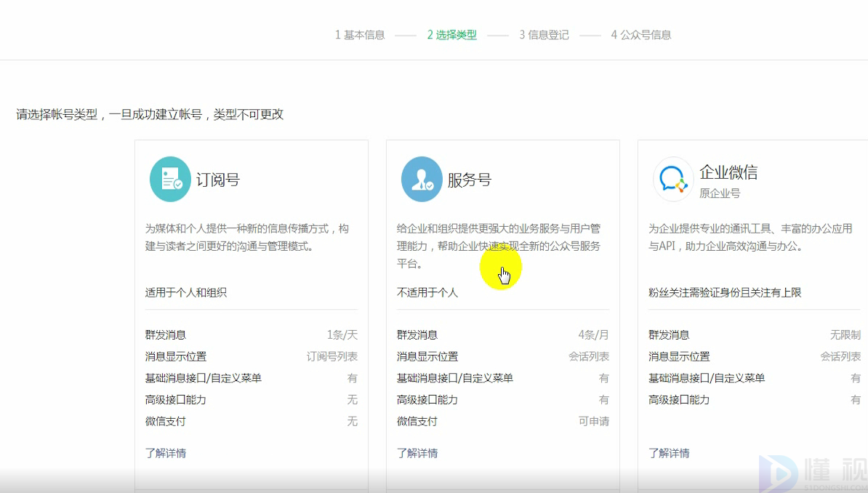Screen dimensions: 868x493
Task: Open step 4 公众号信息
Action: point(641,35)
